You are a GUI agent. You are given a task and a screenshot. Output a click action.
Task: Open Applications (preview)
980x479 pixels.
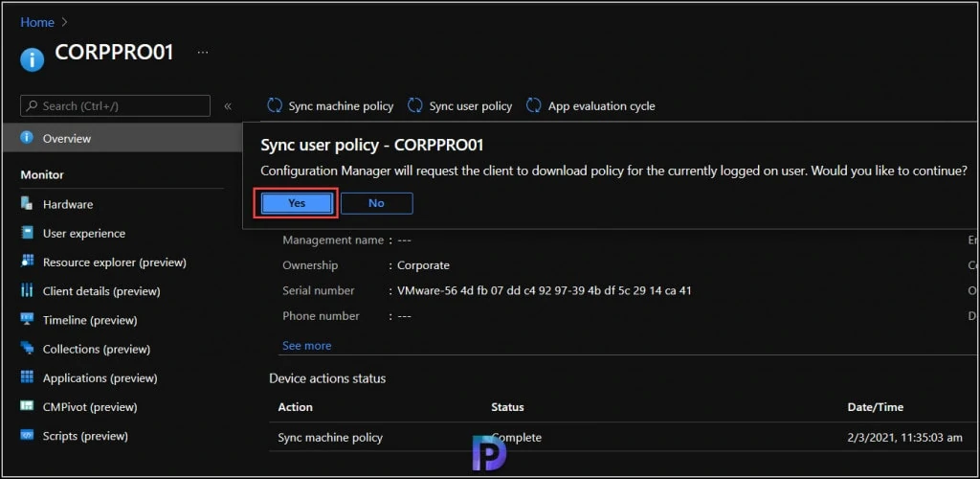point(100,378)
